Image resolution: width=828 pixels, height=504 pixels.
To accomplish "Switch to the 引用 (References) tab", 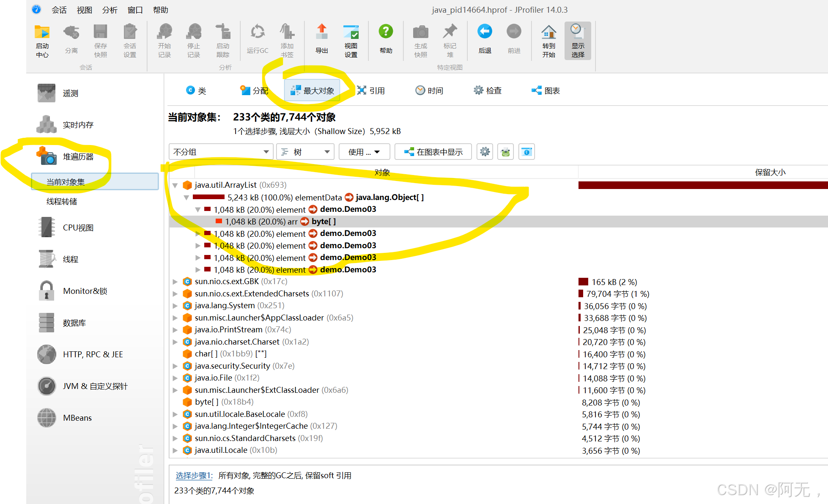I will pyautogui.click(x=371, y=90).
